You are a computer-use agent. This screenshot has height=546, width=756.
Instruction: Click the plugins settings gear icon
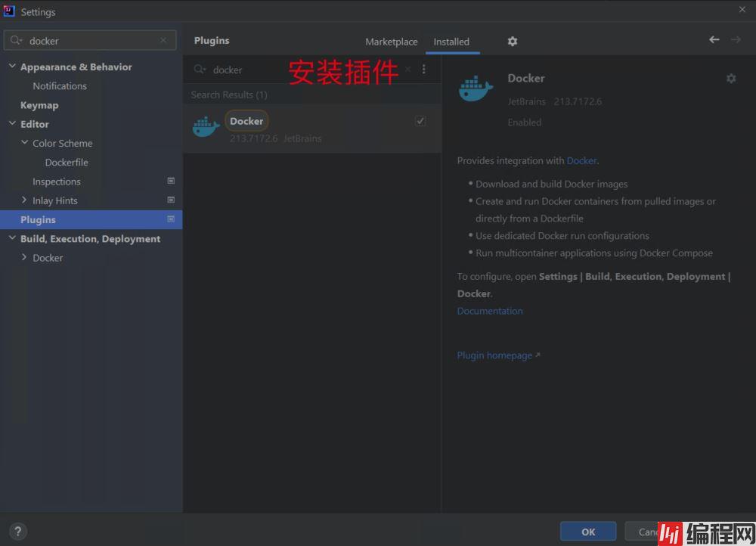[x=513, y=42]
